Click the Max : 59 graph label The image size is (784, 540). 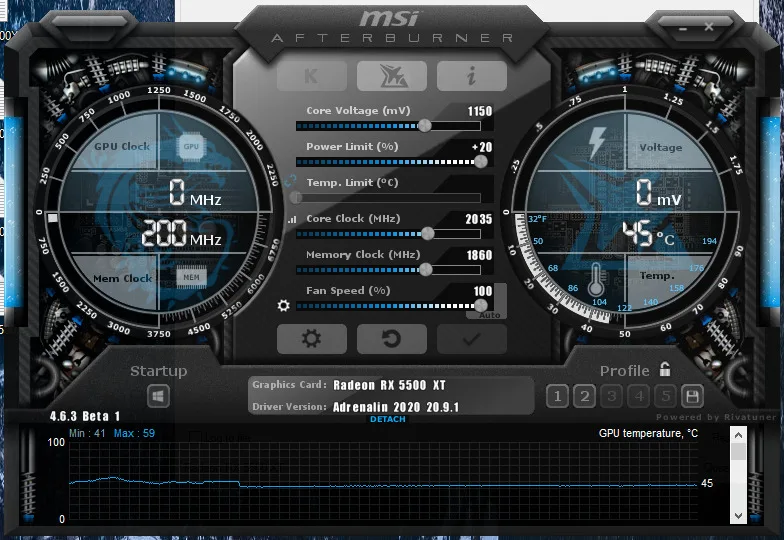click(x=134, y=433)
